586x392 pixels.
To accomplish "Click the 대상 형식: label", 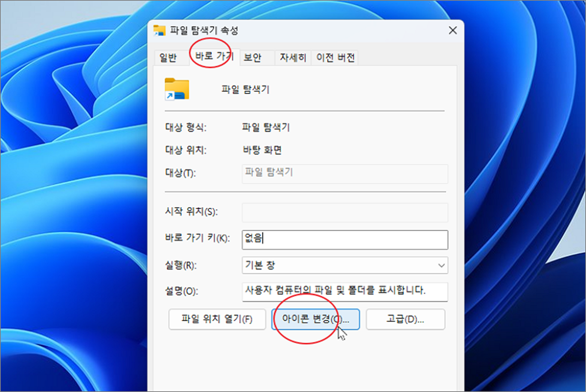I will (x=186, y=127).
